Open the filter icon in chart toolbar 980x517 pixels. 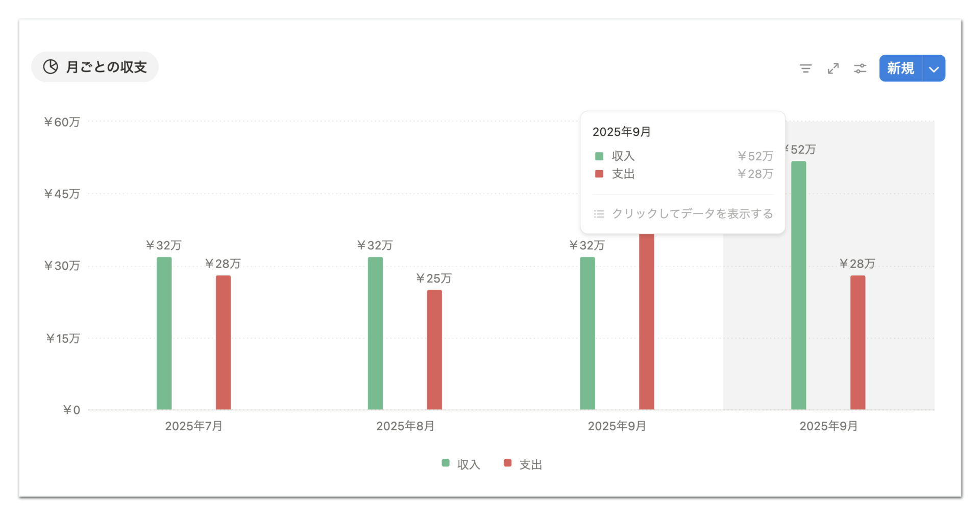tap(805, 68)
